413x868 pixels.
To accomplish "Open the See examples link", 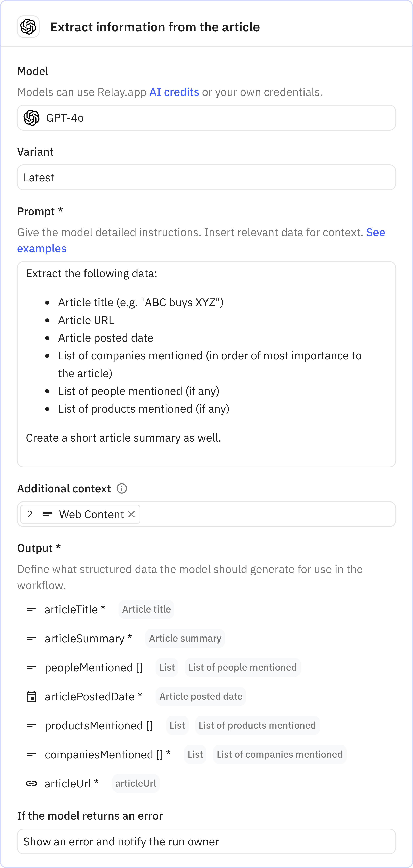I will coord(42,248).
